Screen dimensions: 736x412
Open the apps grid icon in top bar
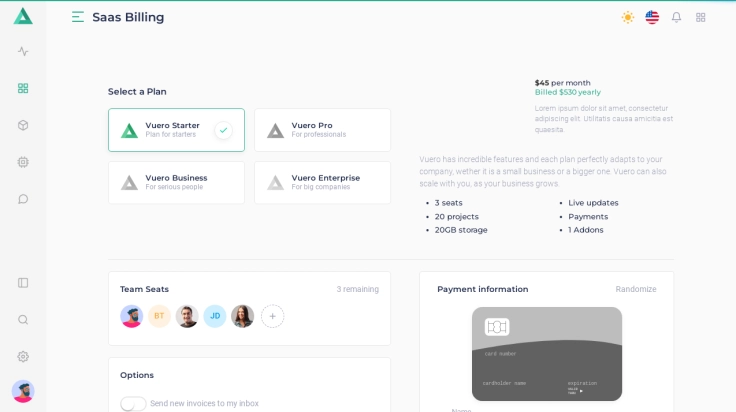(701, 17)
